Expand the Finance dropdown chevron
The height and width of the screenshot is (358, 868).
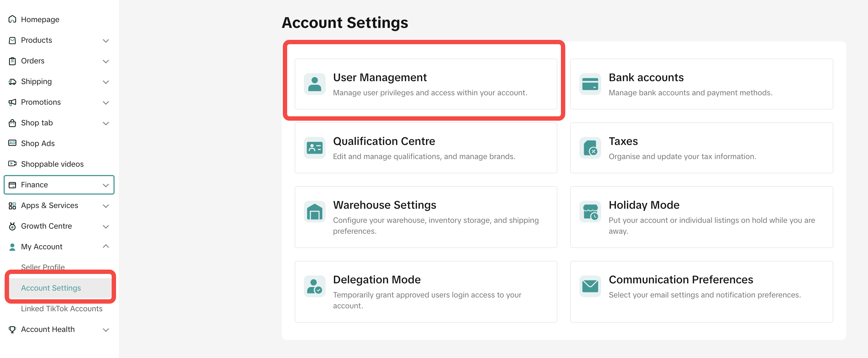tap(106, 185)
